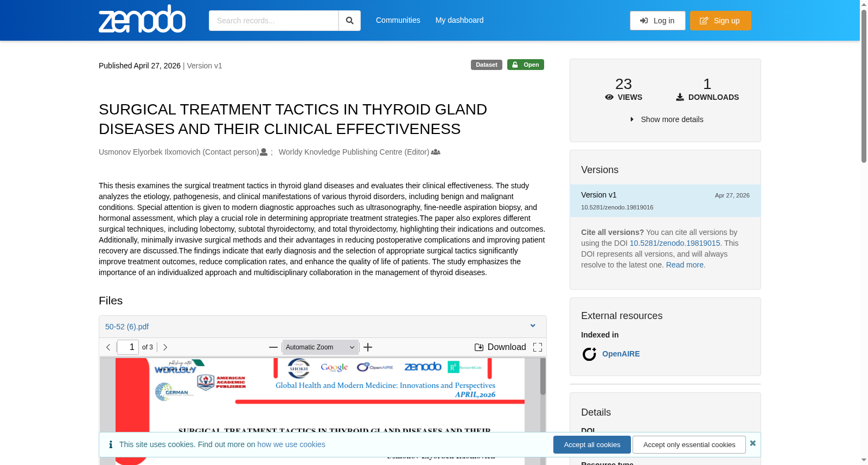This screenshot has width=868, height=465.
Task: Open DOI 10.5281/zenodo.19819015 link
Action: tap(675, 243)
